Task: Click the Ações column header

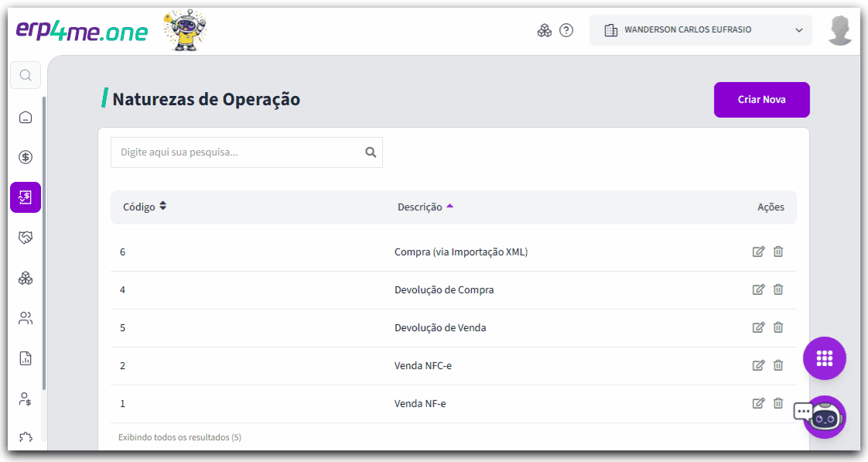Action: [771, 207]
